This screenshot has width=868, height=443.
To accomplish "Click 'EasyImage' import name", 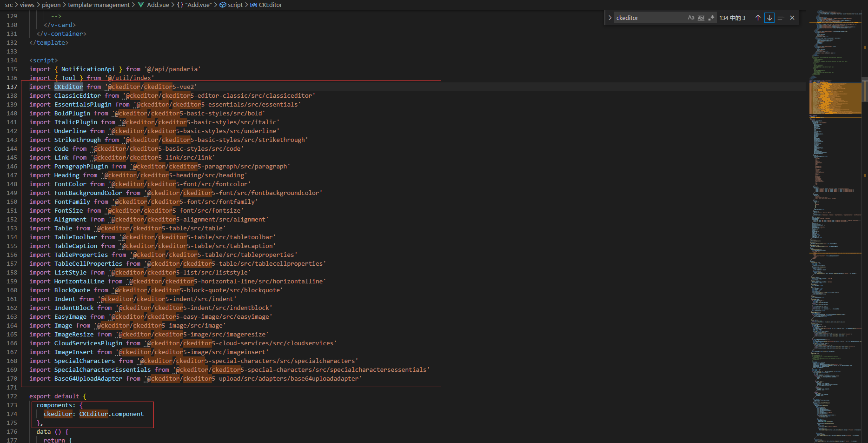I will coord(71,316).
